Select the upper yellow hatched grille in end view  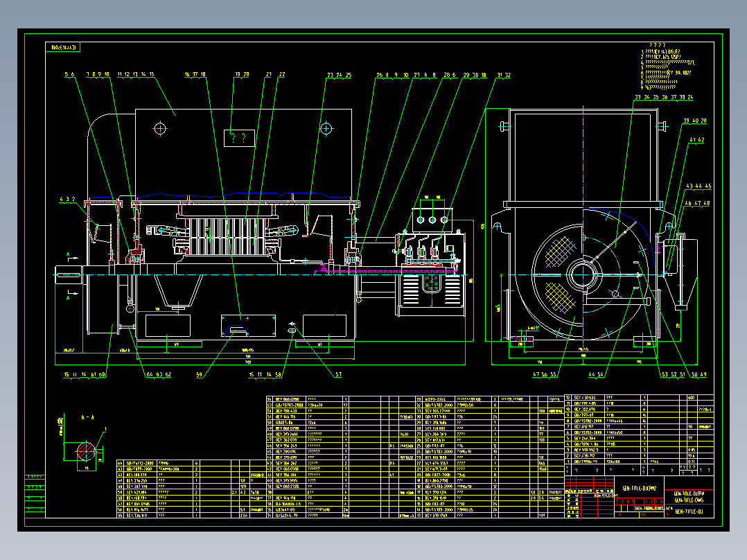[x=560, y=252]
